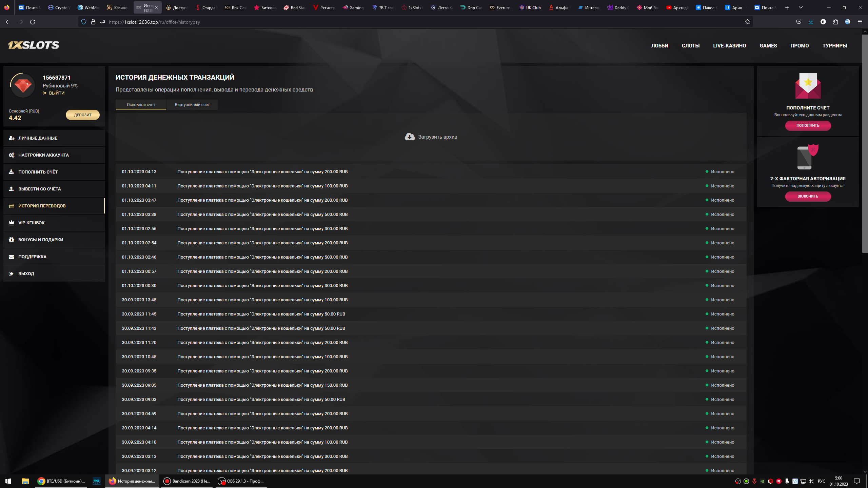Bookmark page with star icon
Viewport: 868px width, 488px height.
[x=747, y=22]
